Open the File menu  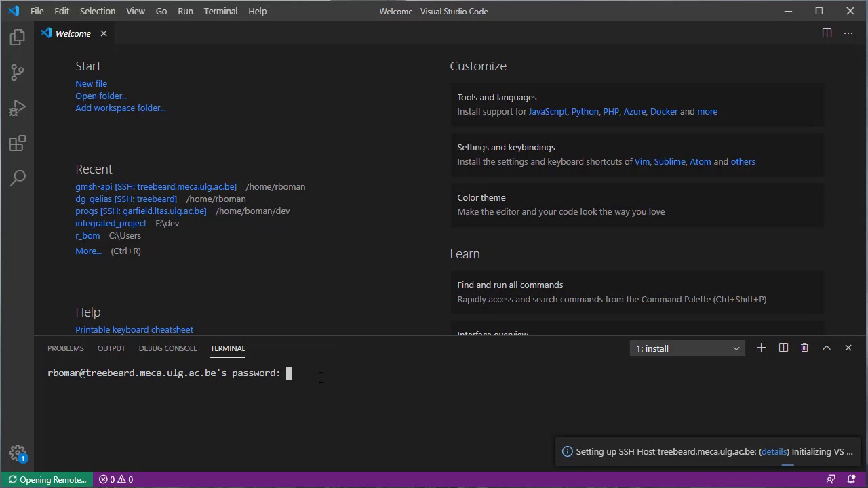point(37,11)
